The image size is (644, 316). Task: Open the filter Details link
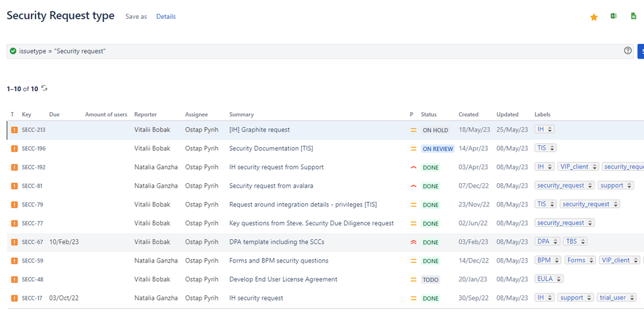tap(166, 17)
